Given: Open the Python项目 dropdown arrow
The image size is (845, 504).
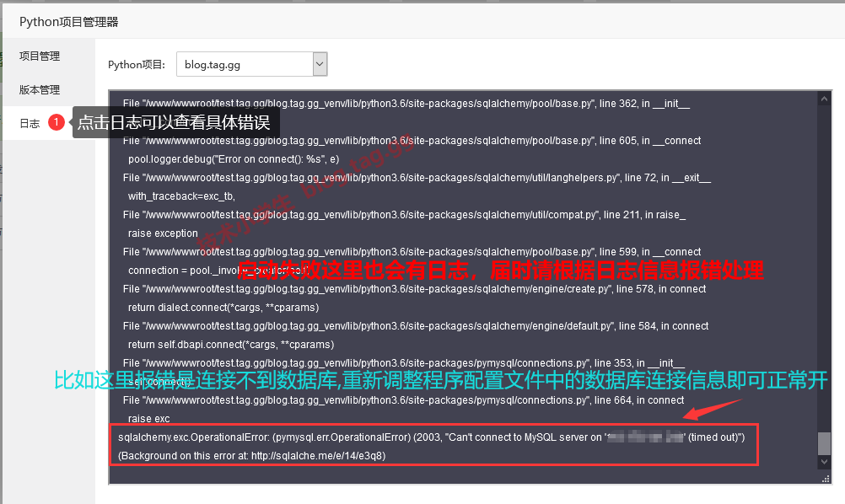Looking at the screenshot, I should [320, 64].
